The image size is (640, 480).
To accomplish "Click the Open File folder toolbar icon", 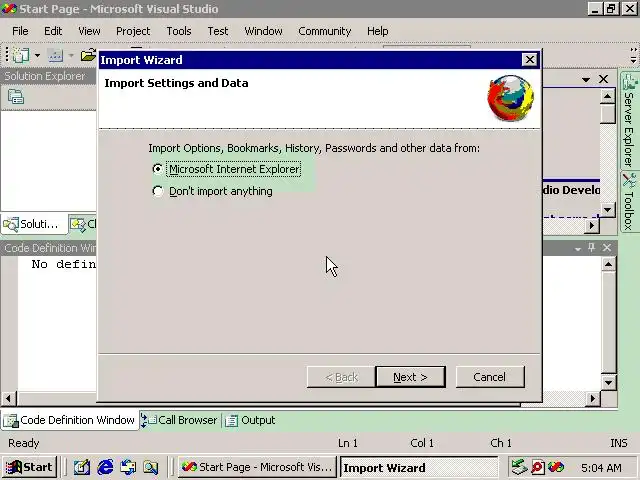I will [x=88, y=55].
